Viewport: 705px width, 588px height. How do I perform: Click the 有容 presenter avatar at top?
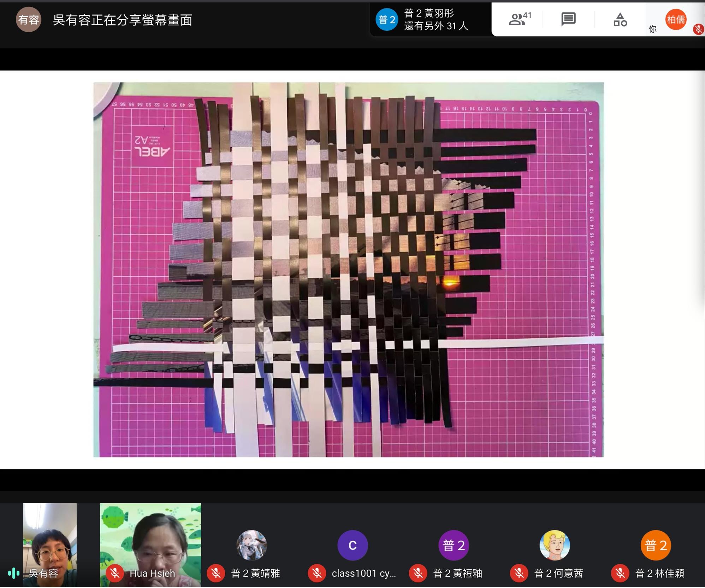(x=28, y=20)
